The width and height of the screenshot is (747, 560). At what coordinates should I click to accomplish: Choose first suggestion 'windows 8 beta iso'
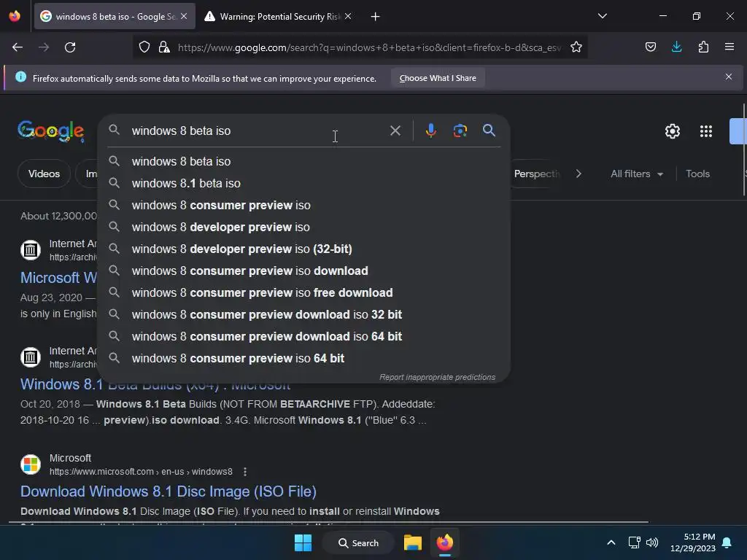[x=304, y=161]
